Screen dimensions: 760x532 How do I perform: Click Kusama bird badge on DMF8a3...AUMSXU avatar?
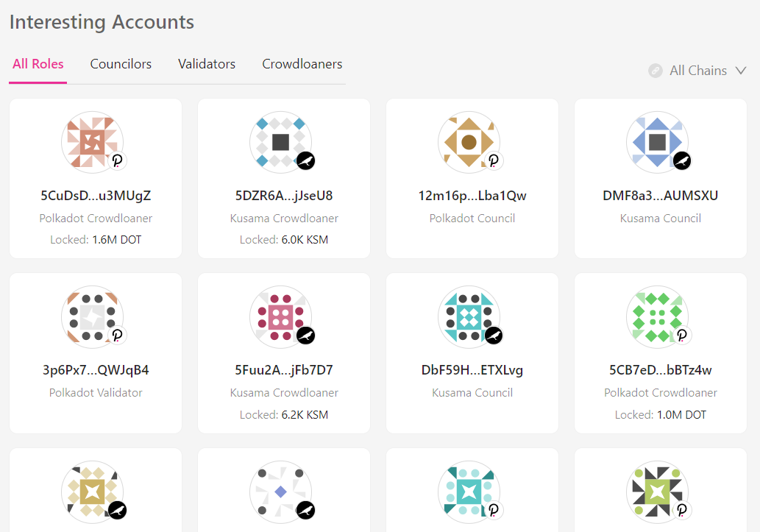pyautogui.click(x=682, y=160)
